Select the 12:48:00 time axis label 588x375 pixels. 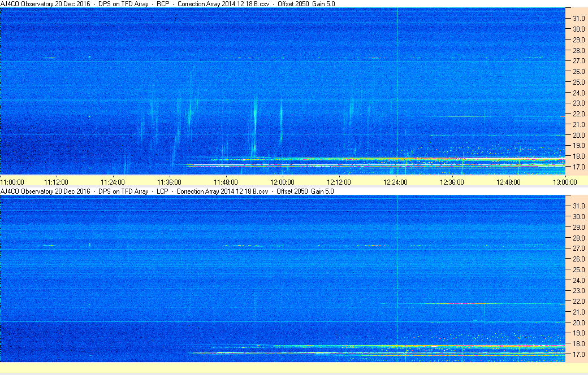pyautogui.click(x=508, y=182)
